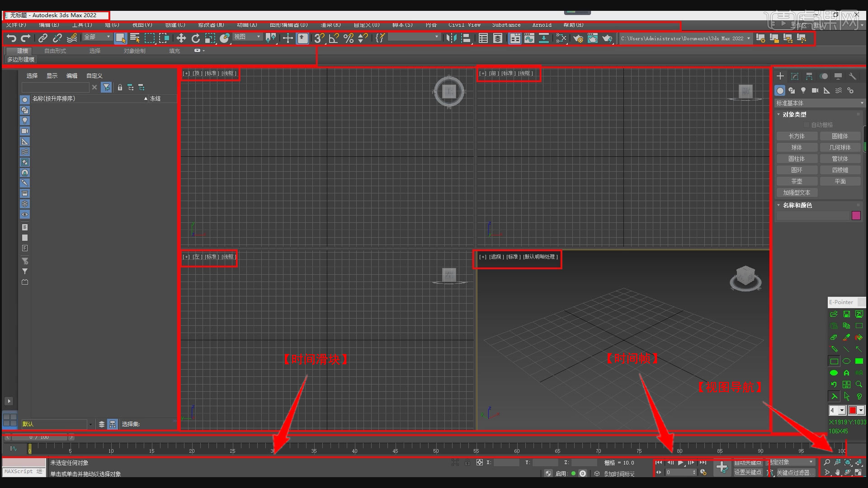The height and width of the screenshot is (488, 868).
Task: Toggle 自动关键点 auto key mode
Action: point(747,463)
